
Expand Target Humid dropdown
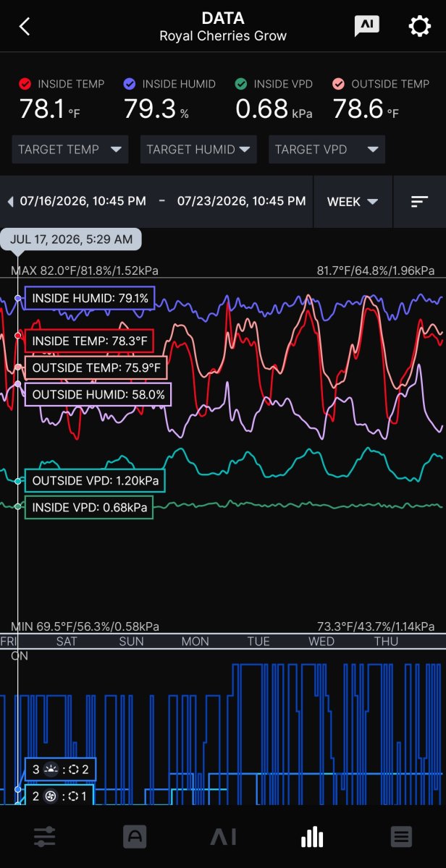(x=198, y=150)
